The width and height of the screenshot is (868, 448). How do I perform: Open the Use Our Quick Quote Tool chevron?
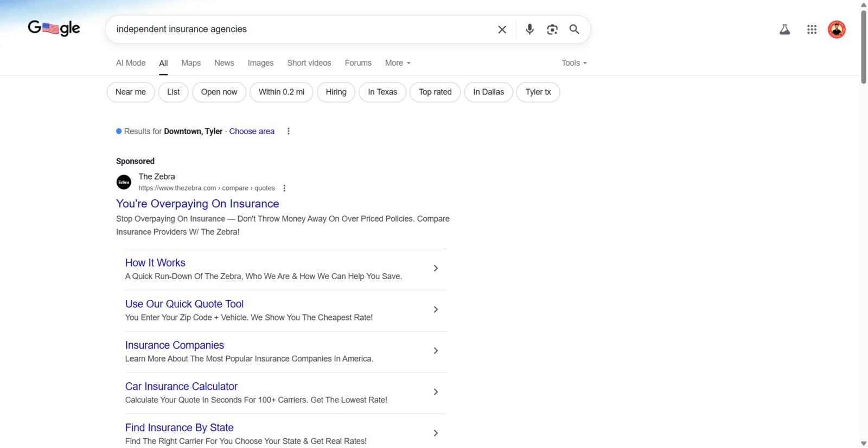(436, 310)
